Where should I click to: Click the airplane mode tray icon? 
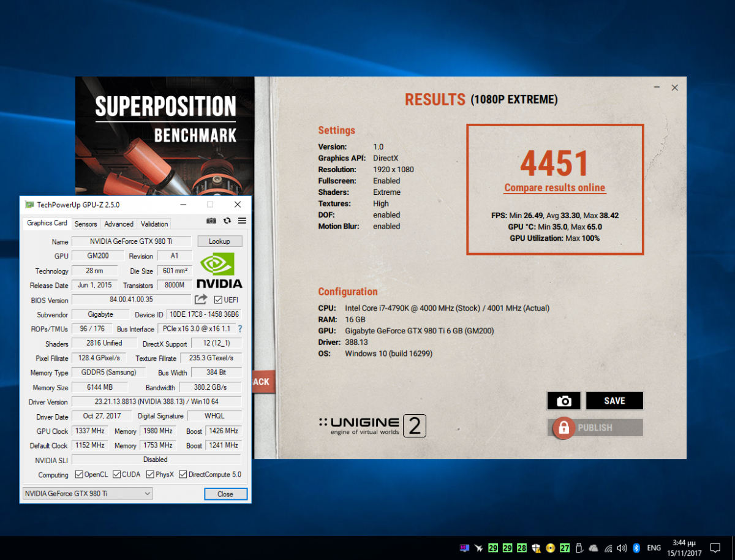pos(478,548)
